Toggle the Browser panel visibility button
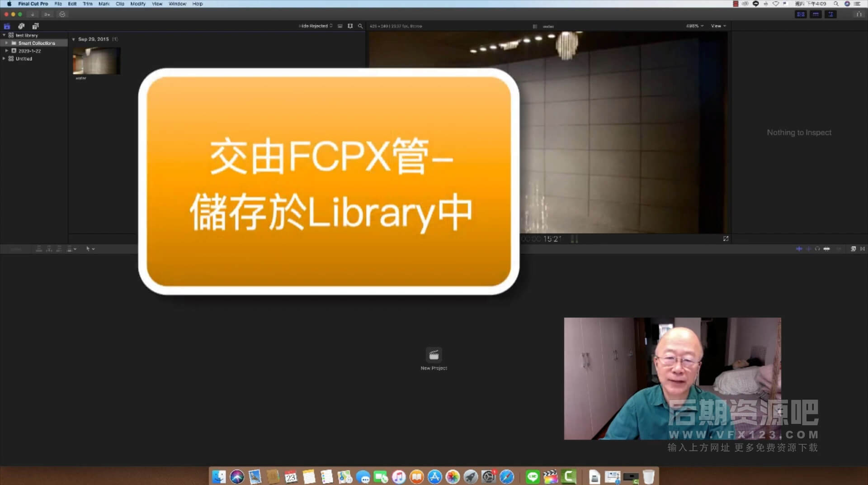 click(801, 14)
